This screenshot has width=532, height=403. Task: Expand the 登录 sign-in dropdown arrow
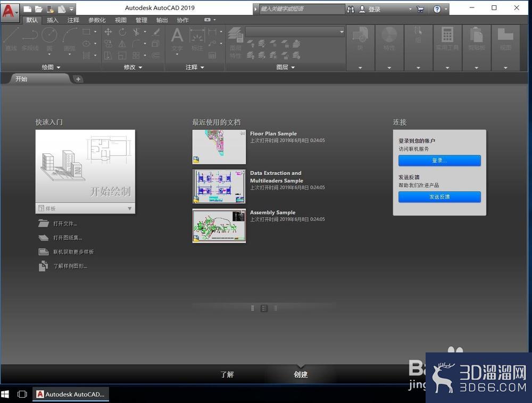click(410, 9)
